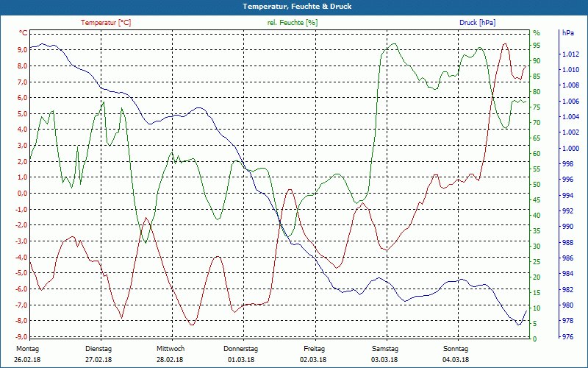Click the chart title 'Temperatur, Feuchte & Druck'
This screenshot has width=588, height=368.
[x=297, y=7]
